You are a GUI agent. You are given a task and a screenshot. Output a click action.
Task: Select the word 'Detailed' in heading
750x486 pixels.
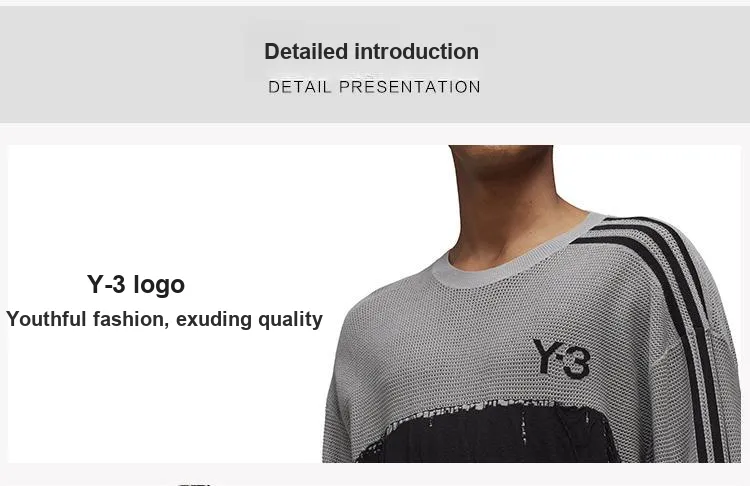(x=306, y=52)
